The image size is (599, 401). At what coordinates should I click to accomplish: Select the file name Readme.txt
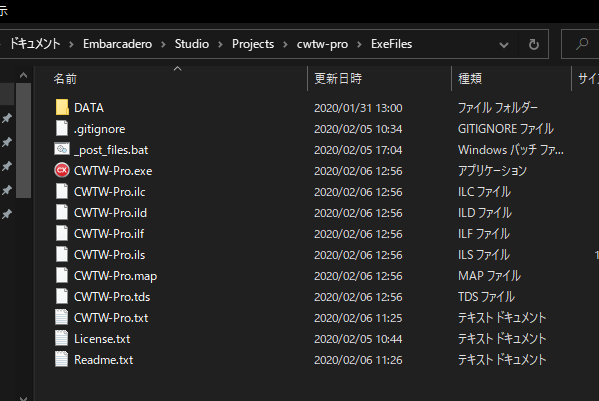coord(104,360)
